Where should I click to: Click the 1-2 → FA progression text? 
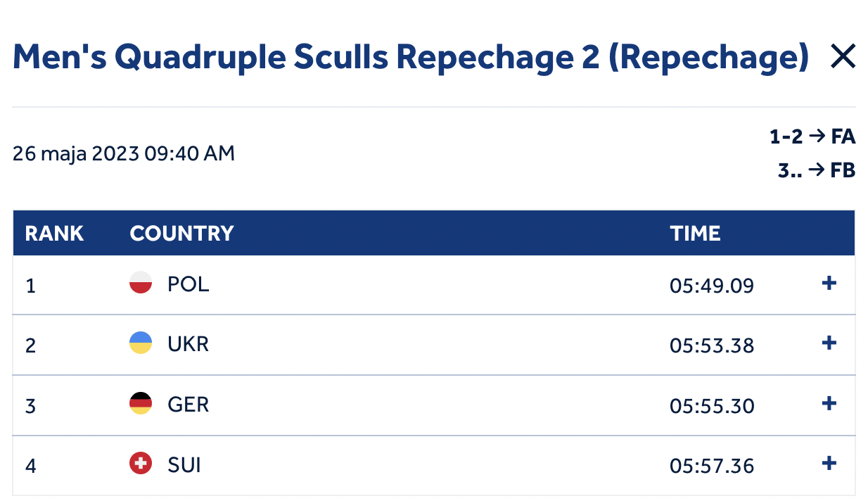click(812, 137)
